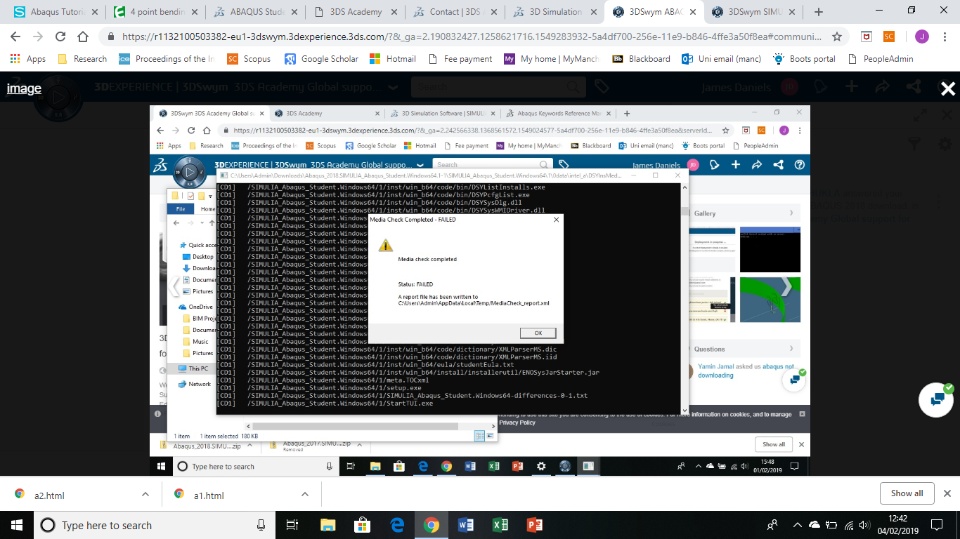Close the Chrome downloads bar

[947, 493]
